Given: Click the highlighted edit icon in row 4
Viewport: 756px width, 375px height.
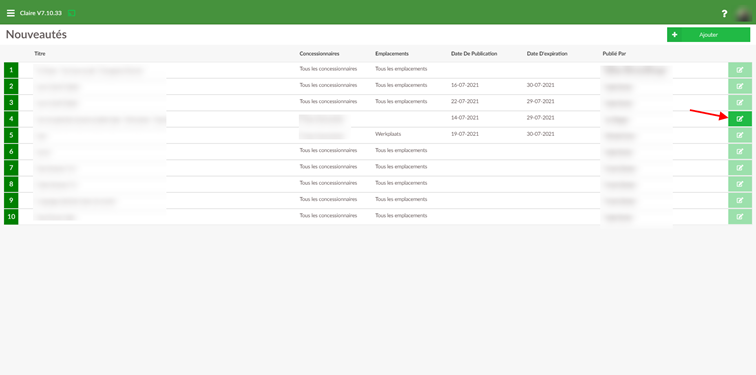Looking at the screenshot, I should [740, 119].
